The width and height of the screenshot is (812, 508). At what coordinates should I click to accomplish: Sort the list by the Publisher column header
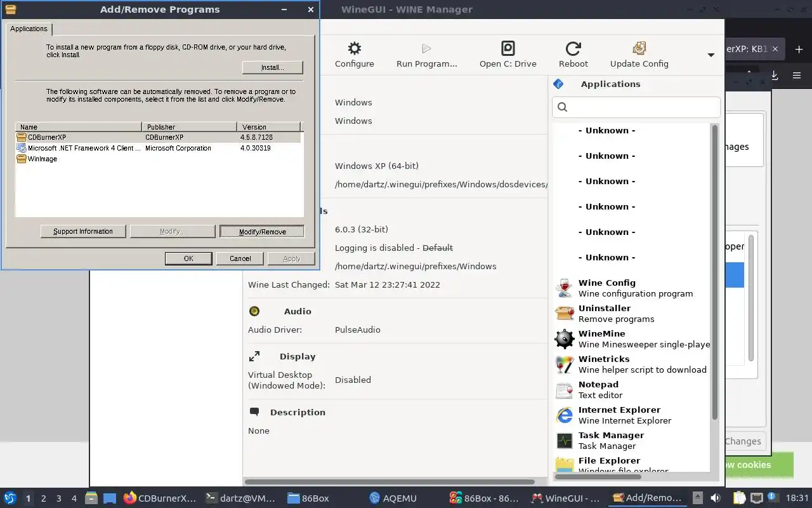[189, 127]
